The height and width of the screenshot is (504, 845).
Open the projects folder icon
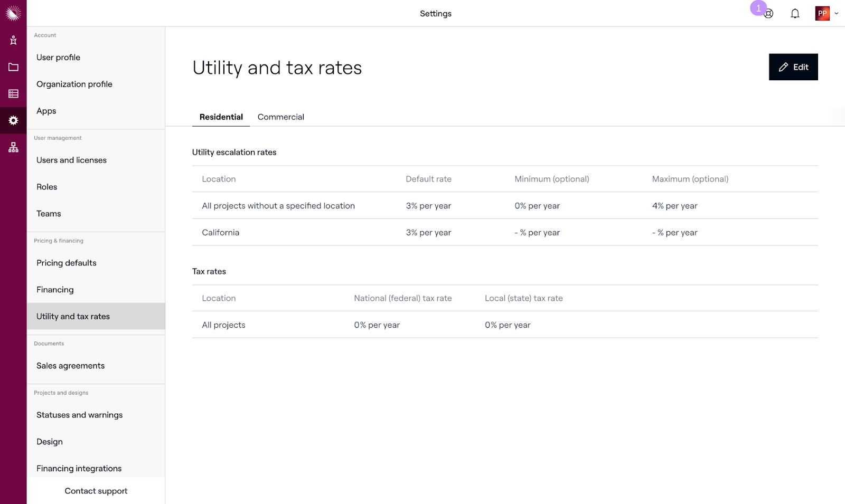coord(13,67)
